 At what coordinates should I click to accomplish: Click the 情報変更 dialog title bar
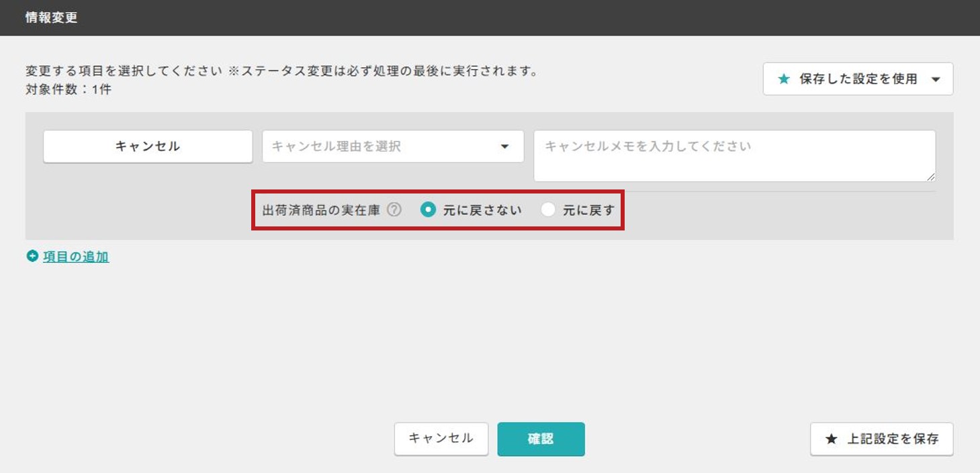point(490,17)
